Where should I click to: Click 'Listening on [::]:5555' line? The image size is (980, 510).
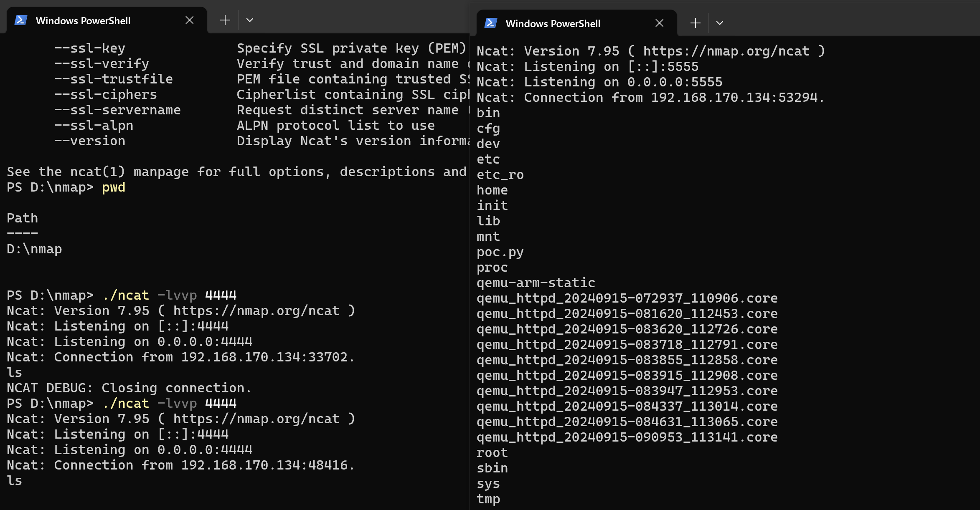[x=588, y=66]
